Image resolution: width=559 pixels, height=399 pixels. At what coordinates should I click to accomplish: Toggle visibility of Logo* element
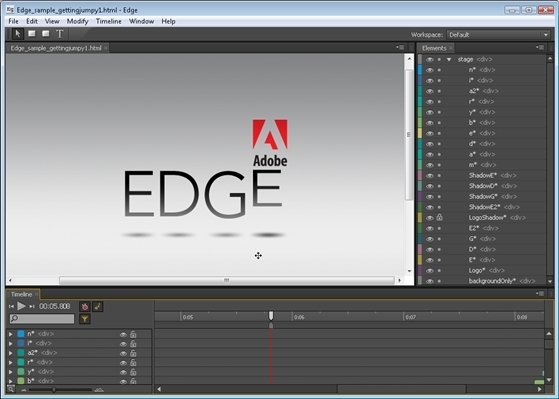(430, 270)
